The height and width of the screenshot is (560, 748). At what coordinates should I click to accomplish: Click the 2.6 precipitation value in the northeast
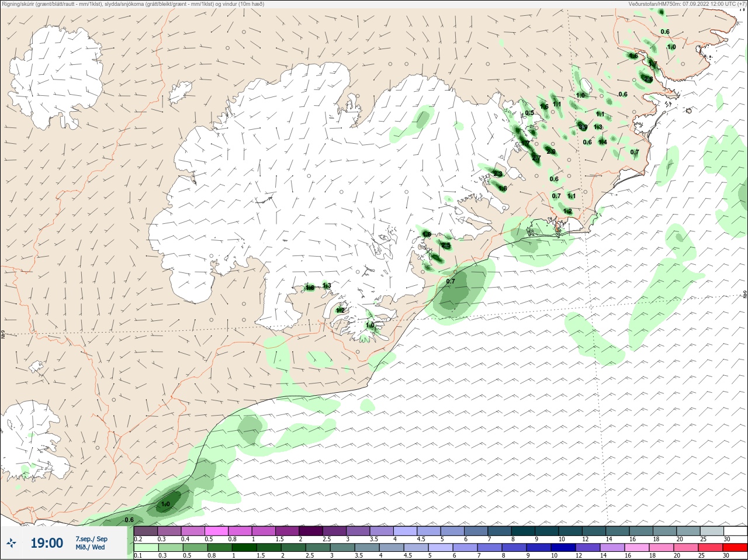(648, 79)
